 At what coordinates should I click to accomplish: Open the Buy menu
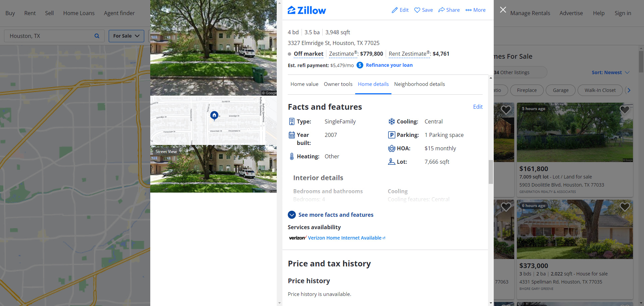point(10,13)
